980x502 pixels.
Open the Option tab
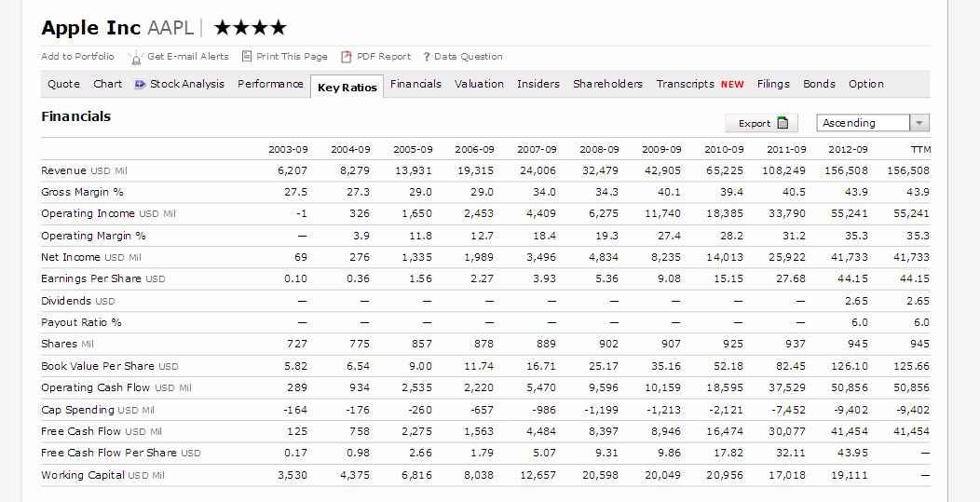[x=866, y=84]
